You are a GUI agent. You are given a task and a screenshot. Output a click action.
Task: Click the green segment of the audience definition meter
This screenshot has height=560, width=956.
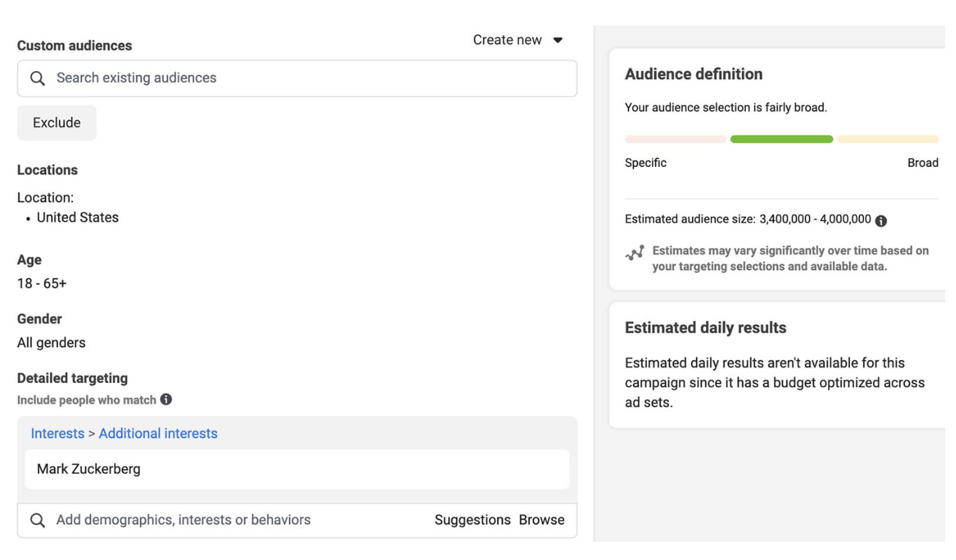[x=781, y=138]
